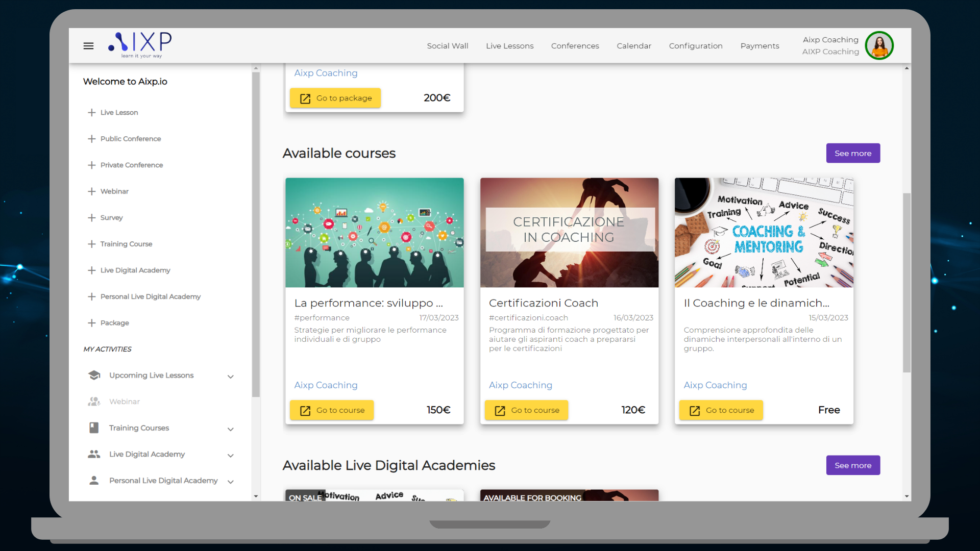Expand the Upcoming Live Lessons chevron
The image size is (980, 551).
(x=231, y=377)
